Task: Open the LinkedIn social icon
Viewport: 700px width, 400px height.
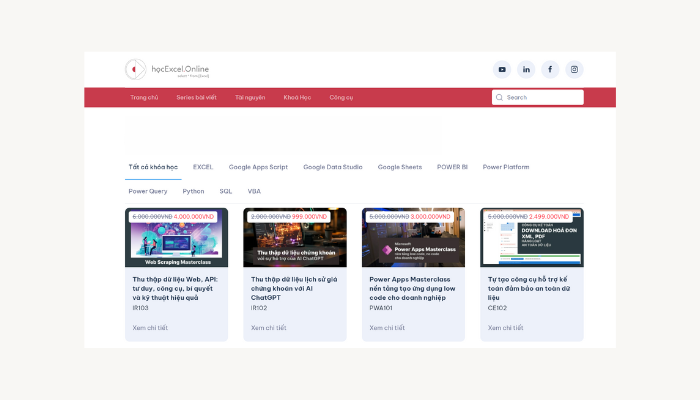Action: (526, 69)
